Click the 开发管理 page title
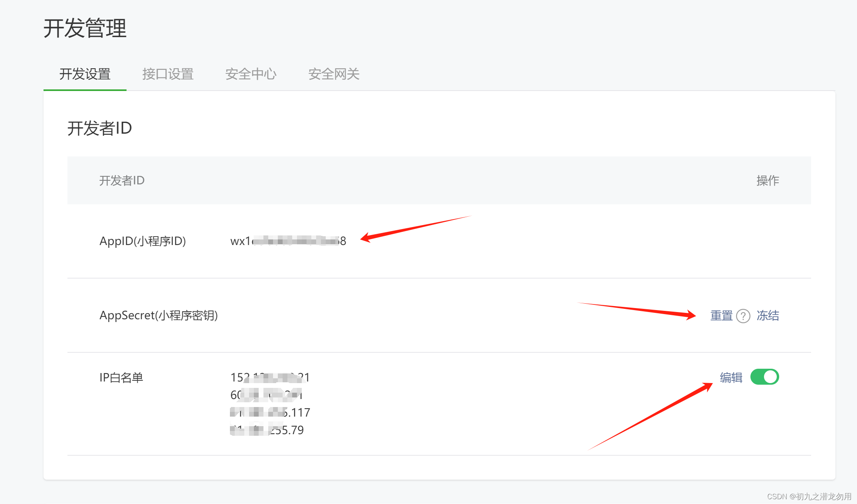 click(85, 28)
